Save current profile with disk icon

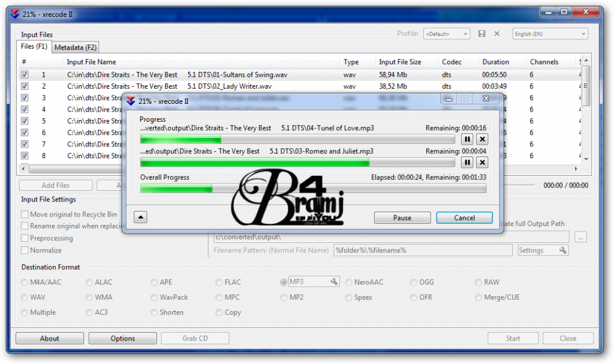[x=481, y=34]
